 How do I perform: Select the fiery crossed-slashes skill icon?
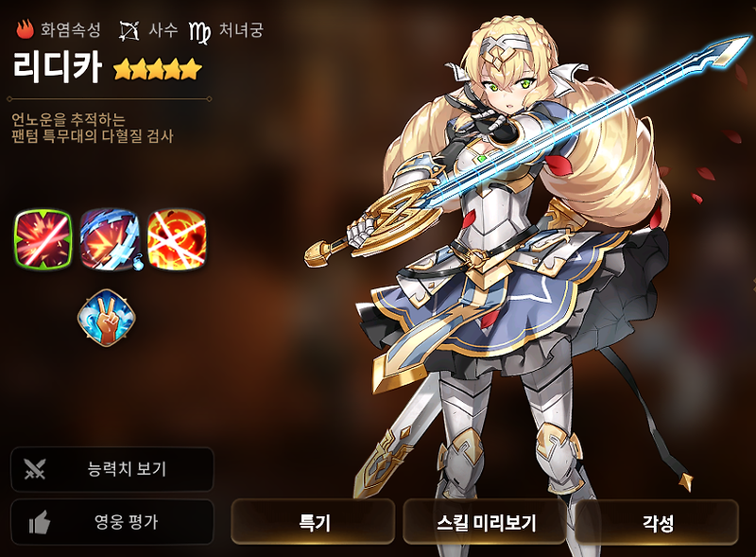click(177, 239)
